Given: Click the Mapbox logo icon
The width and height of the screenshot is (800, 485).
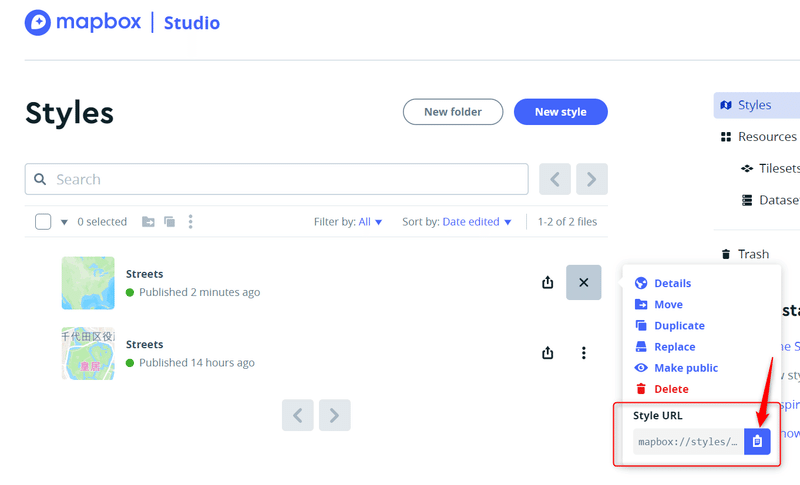Looking at the screenshot, I should (38, 22).
